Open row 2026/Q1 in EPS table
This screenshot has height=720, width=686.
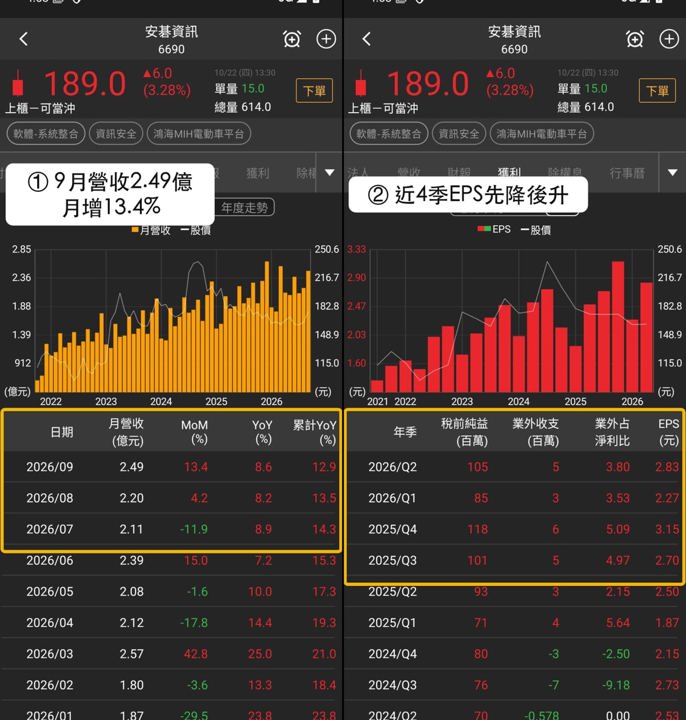(x=514, y=498)
